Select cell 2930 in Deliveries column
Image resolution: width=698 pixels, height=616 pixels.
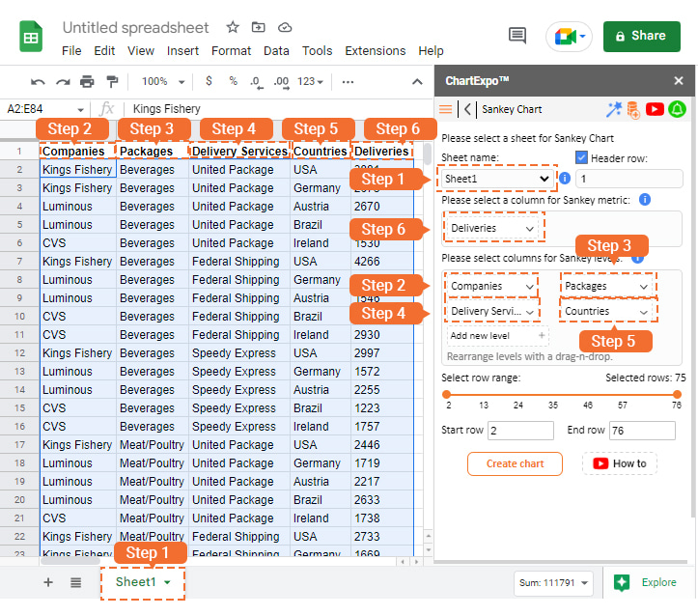(381, 335)
